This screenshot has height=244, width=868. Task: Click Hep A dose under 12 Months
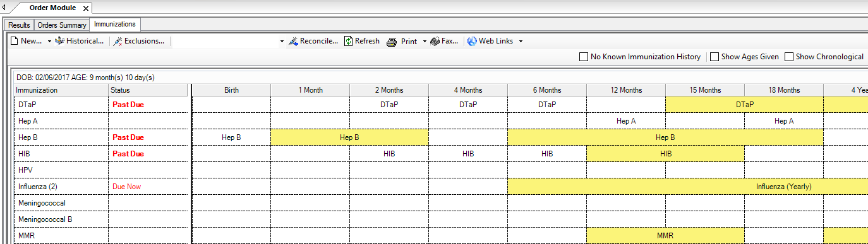[626, 121]
